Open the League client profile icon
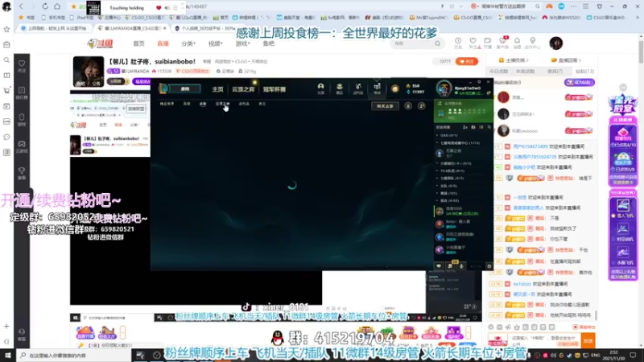This screenshot has width=644, height=362. [x=320, y=88]
